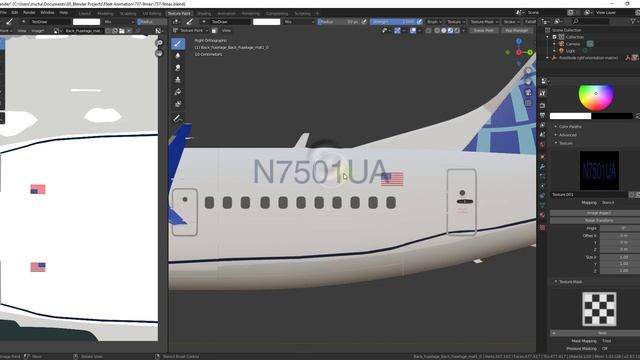Screen dimensions: 640x360
Task: Open the viewport blend mode Mix dropdown
Action: click(x=299, y=22)
